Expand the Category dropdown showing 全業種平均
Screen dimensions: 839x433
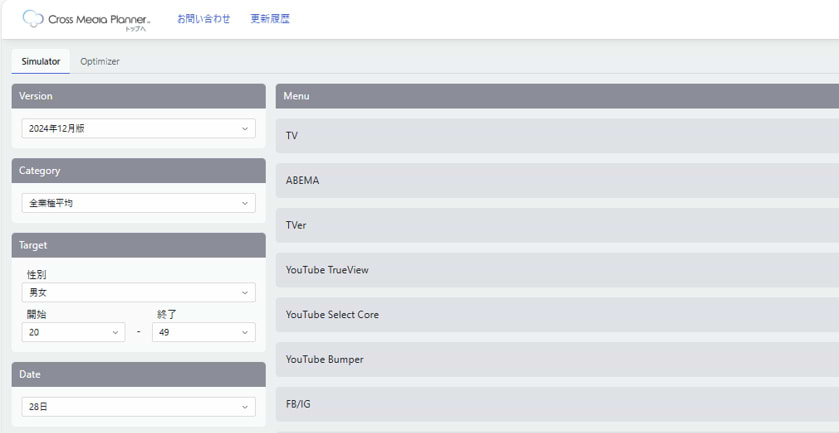click(138, 203)
